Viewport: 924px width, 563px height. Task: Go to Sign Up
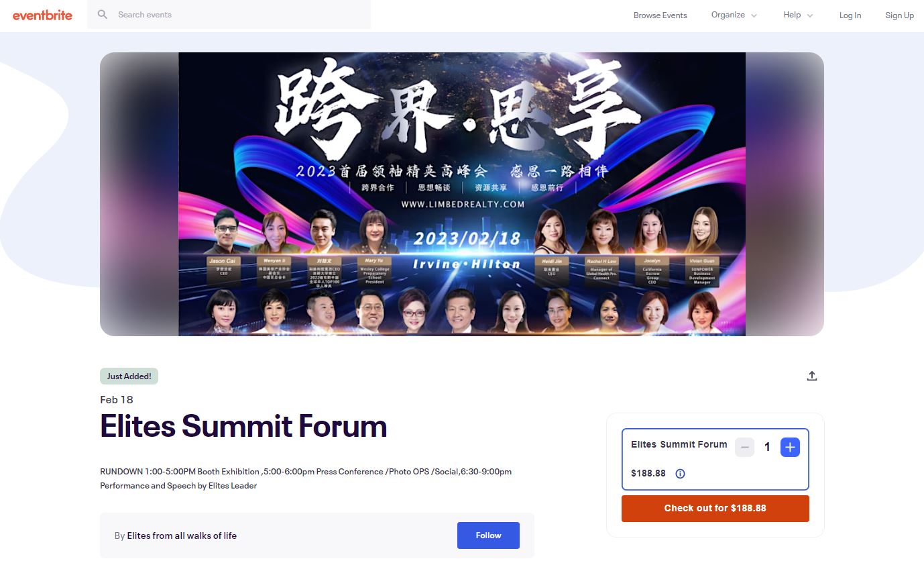coord(899,15)
